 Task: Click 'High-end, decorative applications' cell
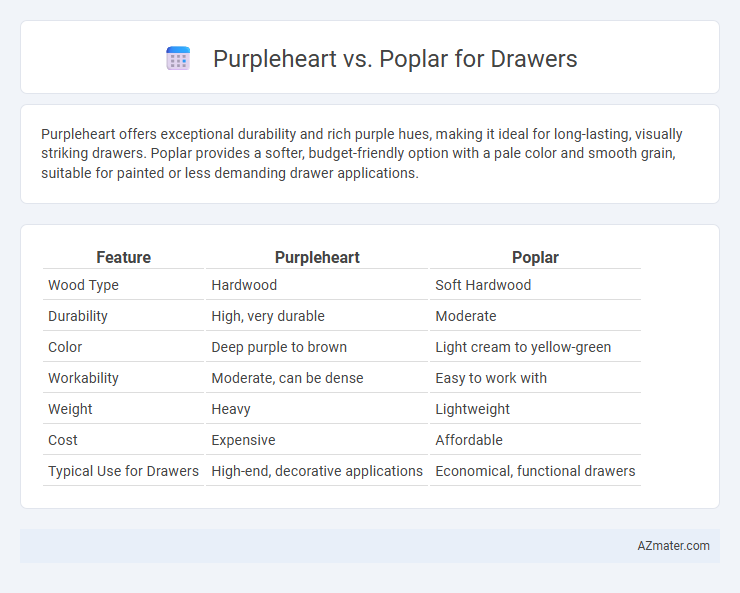[317, 471]
